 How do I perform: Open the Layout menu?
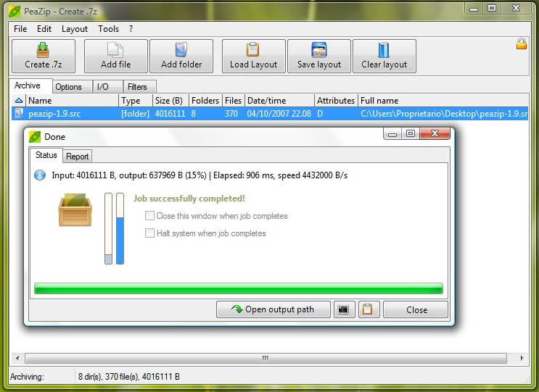click(75, 29)
